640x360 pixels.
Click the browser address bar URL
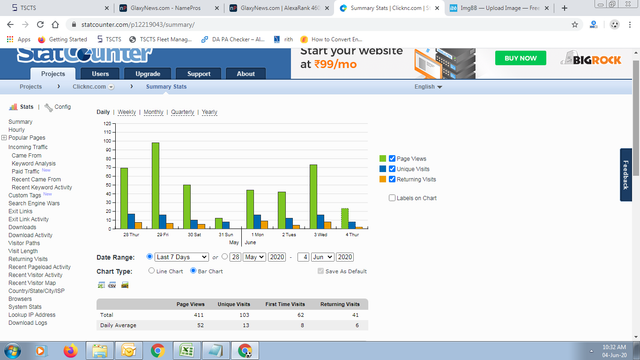point(138,24)
